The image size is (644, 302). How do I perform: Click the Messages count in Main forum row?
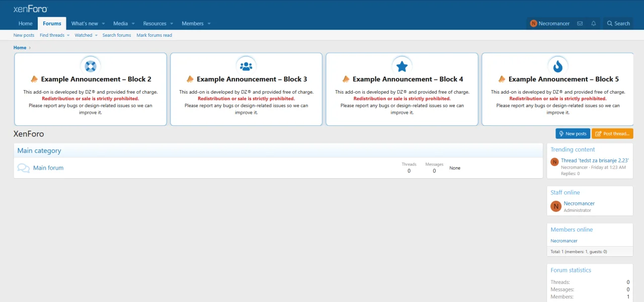pyautogui.click(x=434, y=171)
